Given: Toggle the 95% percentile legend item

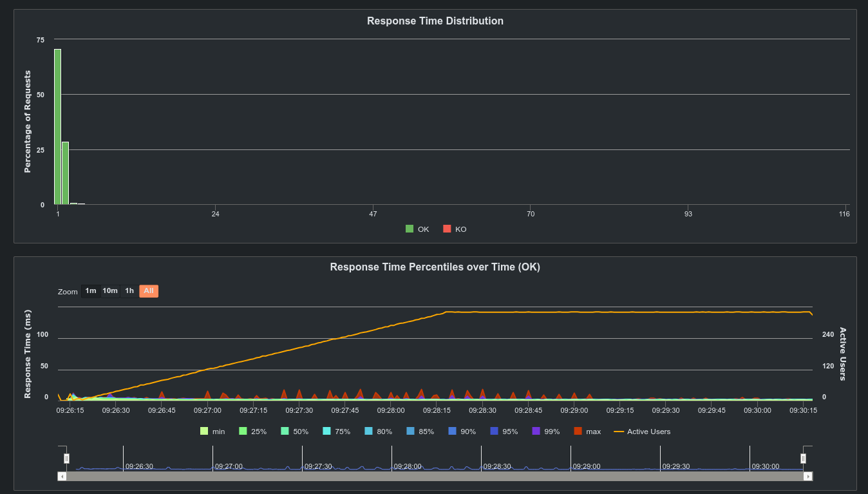Looking at the screenshot, I should (x=504, y=432).
